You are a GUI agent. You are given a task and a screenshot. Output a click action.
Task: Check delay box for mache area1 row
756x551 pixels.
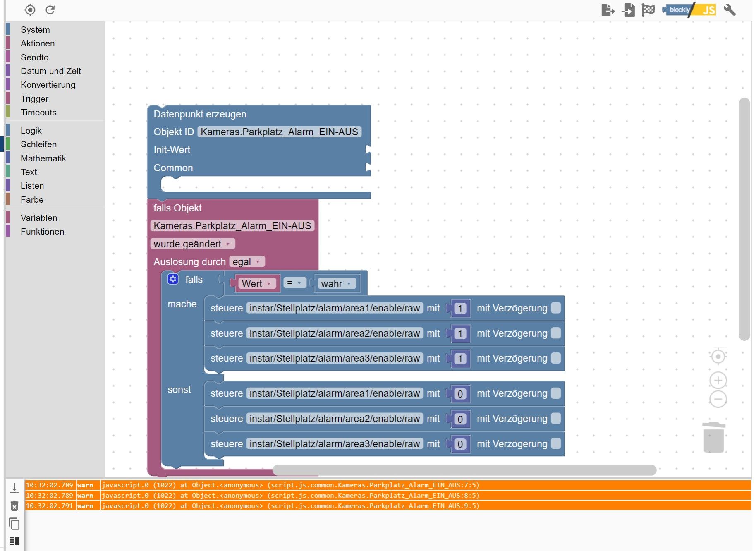pos(556,308)
